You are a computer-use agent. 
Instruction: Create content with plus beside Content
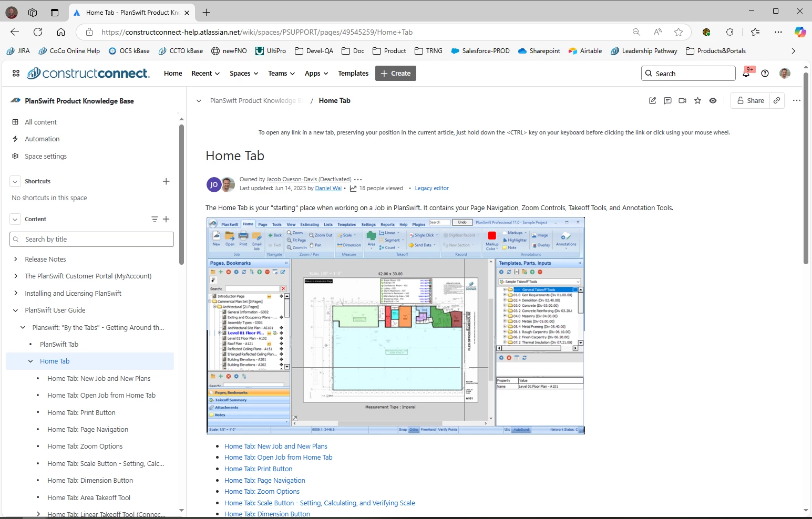(166, 219)
